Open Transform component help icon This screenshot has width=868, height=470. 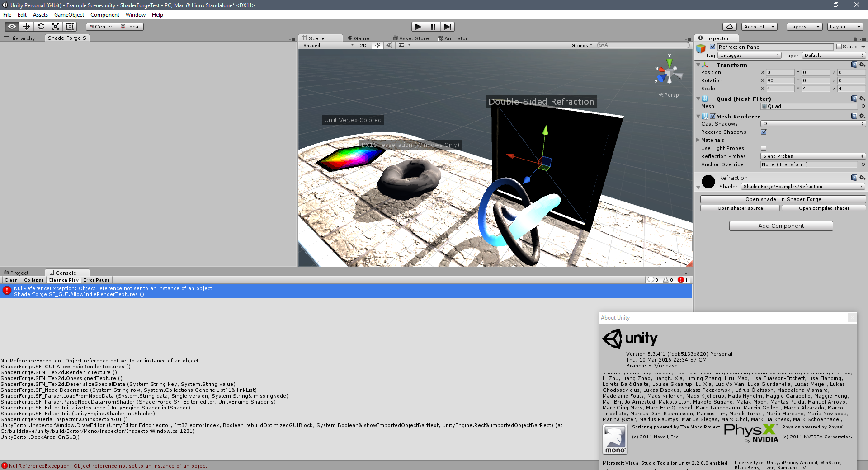click(x=854, y=65)
